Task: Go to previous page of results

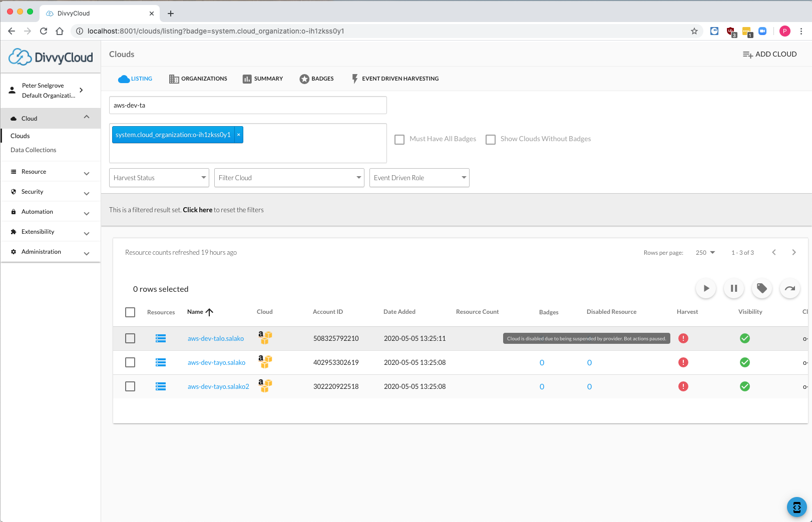Action: point(774,252)
